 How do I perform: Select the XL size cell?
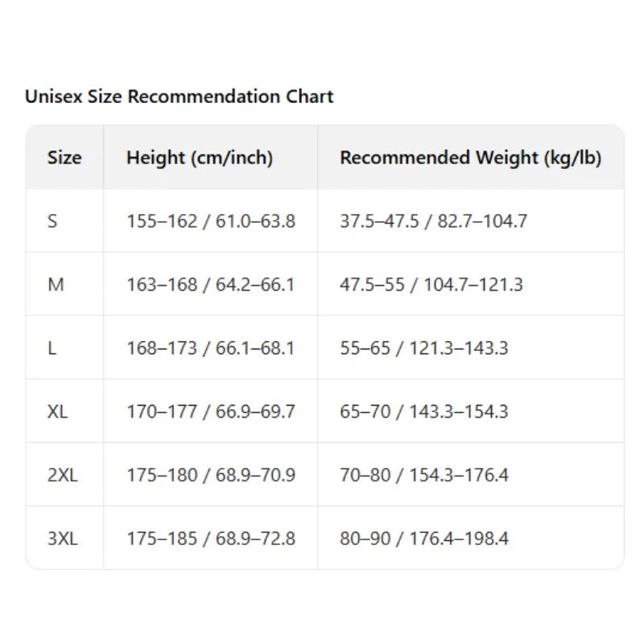point(64,411)
